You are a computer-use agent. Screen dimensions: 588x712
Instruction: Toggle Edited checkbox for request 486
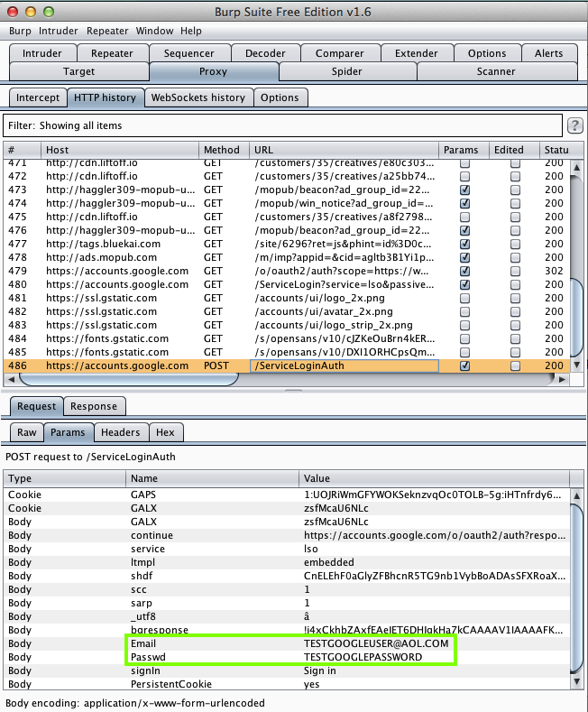[515, 366]
